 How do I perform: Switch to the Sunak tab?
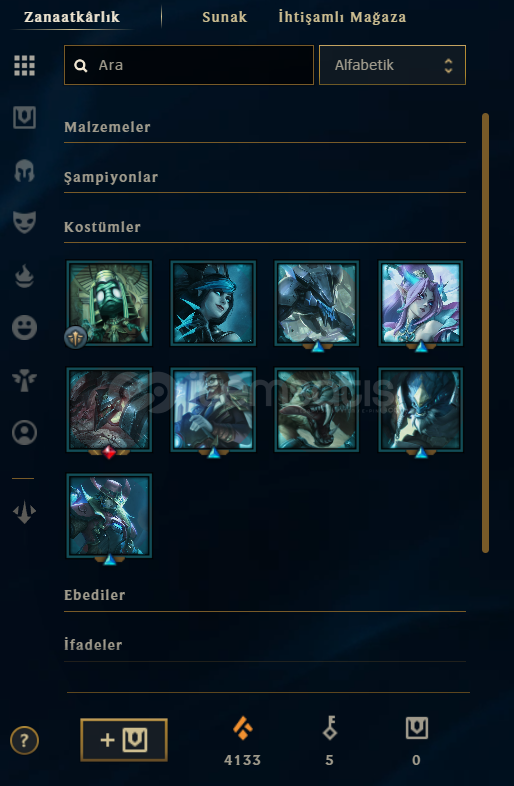(x=225, y=17)
